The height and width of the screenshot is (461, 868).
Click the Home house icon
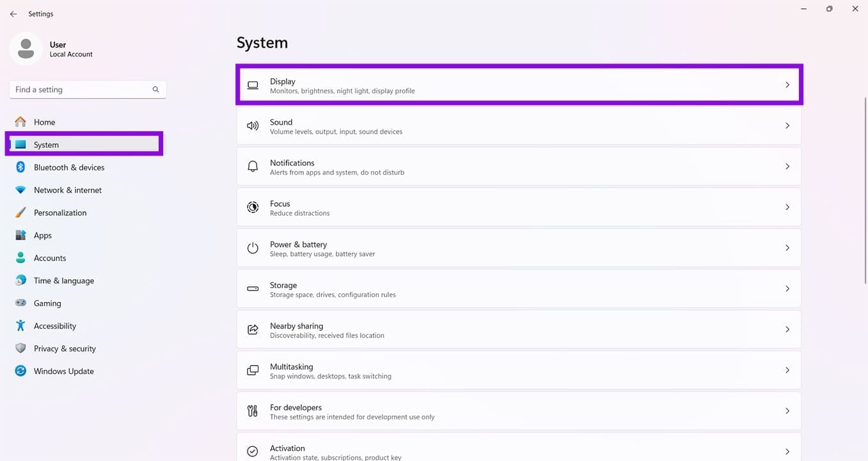(20, 122)
